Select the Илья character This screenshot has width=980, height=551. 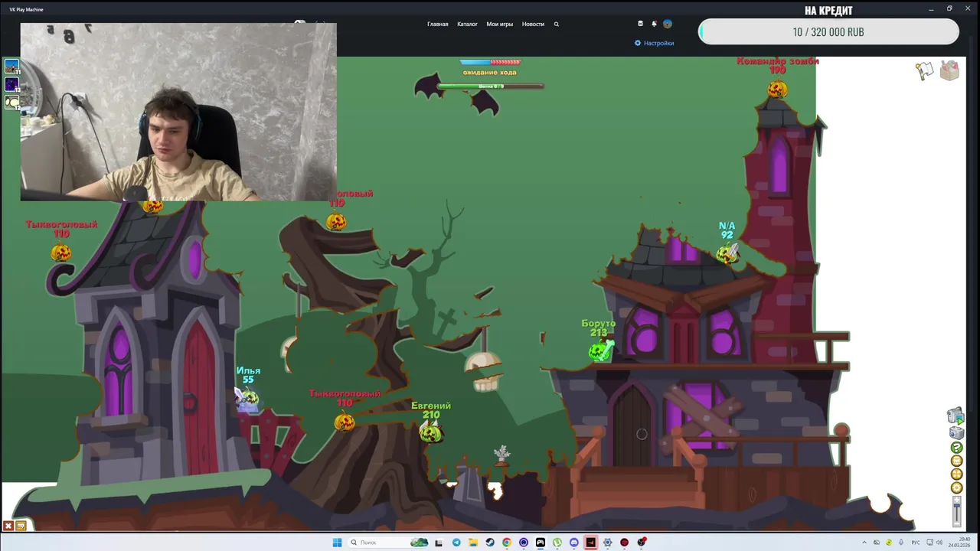[248, 398]
